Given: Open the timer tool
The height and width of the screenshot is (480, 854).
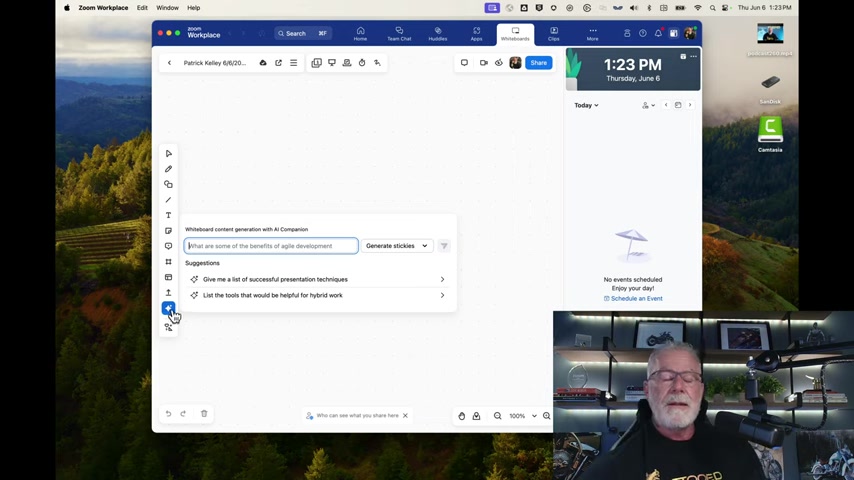Looking at the screenshot, I should [x=362, y=63].
